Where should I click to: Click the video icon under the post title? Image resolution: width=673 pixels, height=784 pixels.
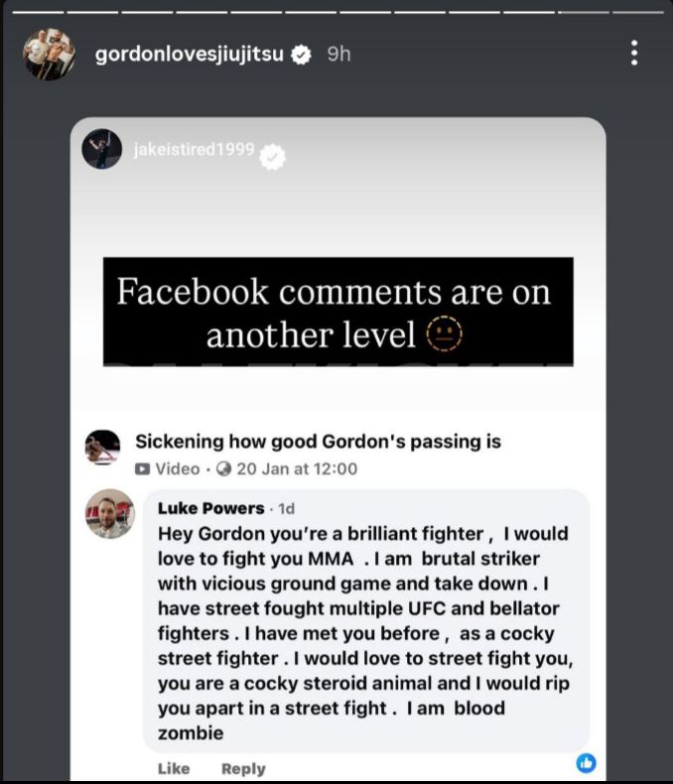(143, 468)
